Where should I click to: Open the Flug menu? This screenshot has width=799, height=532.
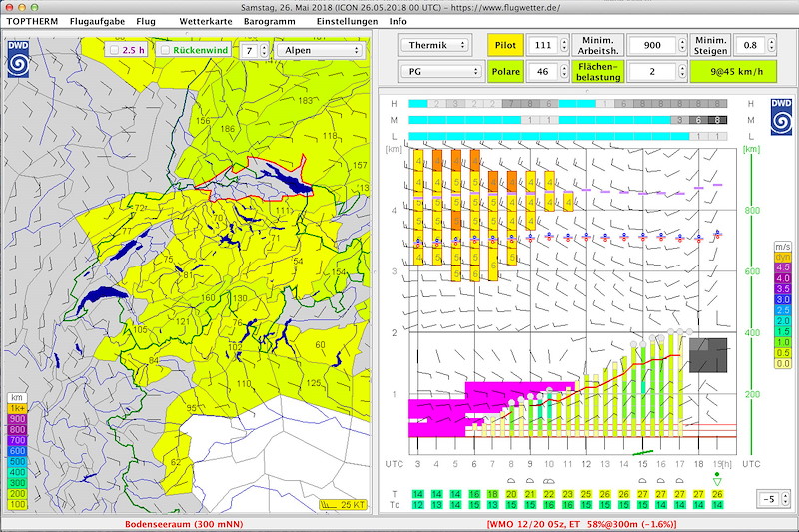pos(146,21)
